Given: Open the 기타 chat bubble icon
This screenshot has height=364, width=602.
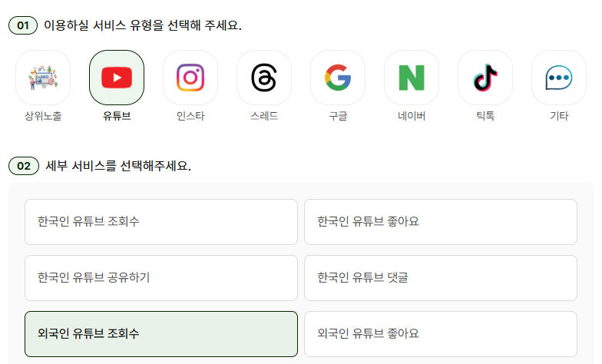Looking at the screenshot, I should [559, 78].
